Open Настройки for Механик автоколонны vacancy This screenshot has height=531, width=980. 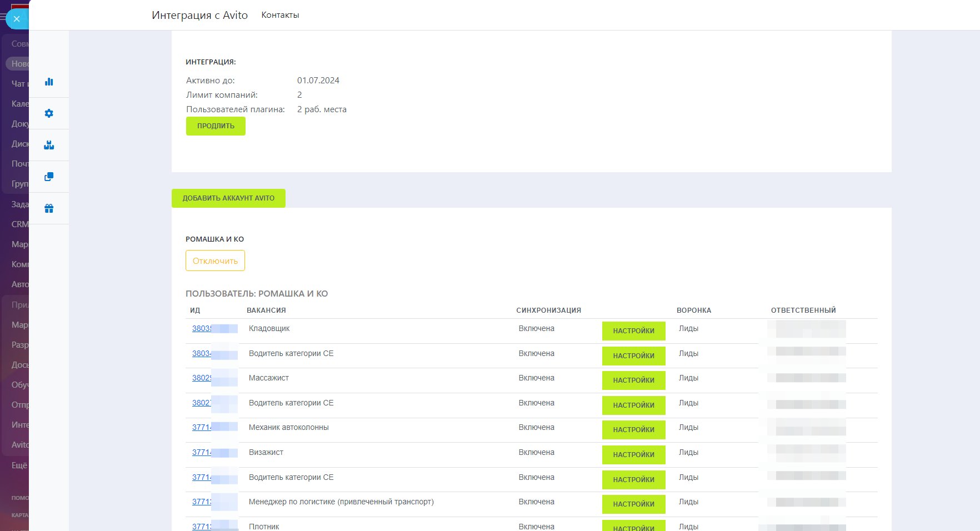tap(633, 430)
